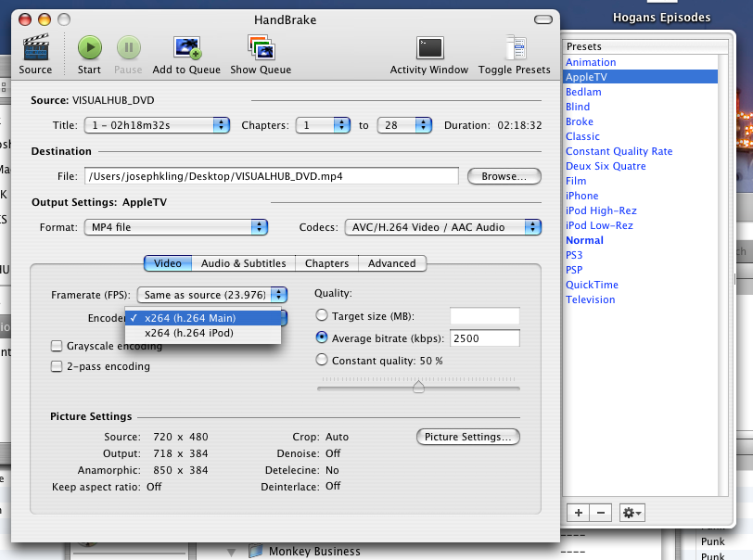The height and width of the screenshot is (560, 753).
Task: Select the Broke preset
Action: click(x=641, y=121)
